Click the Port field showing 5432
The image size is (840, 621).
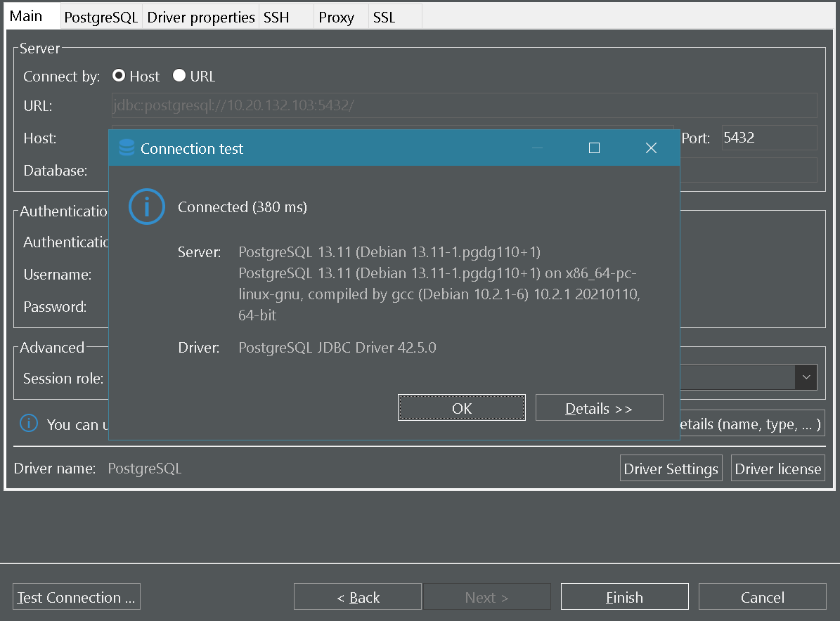(x=769, y=138)
